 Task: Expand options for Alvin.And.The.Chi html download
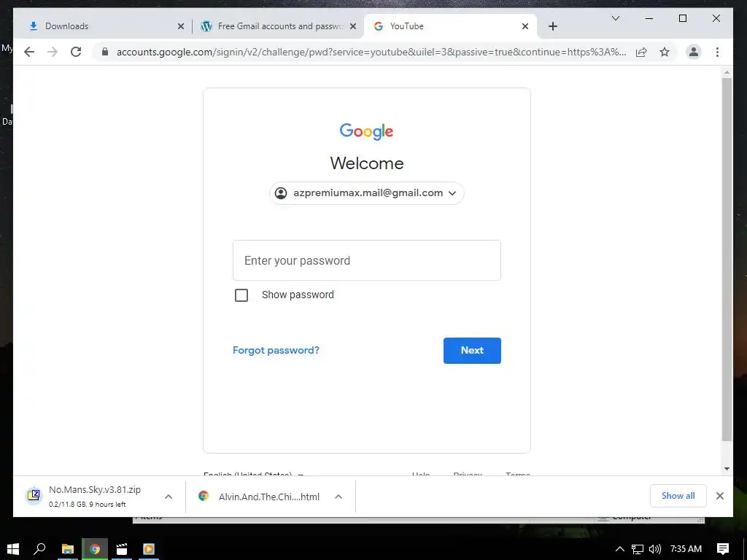pos(338,497)
